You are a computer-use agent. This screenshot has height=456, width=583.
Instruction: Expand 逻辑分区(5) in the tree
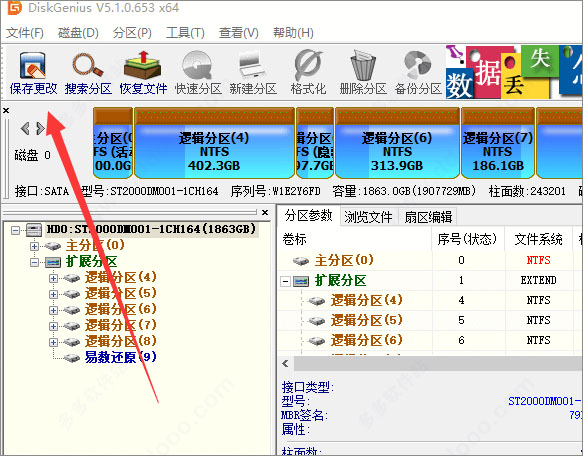pyautogui.click(x=53, y=294)
